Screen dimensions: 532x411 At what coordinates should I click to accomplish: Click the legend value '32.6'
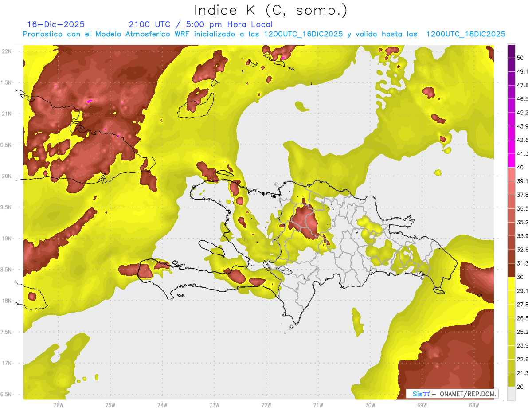point(523,250)
